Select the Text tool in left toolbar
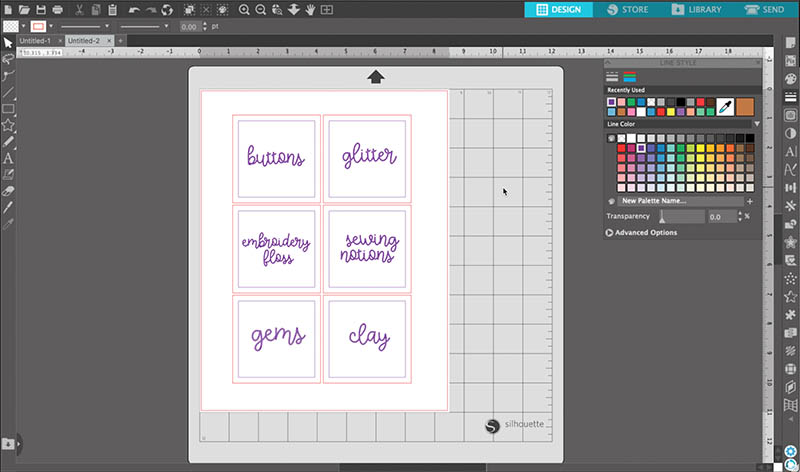 coord(8,158)
